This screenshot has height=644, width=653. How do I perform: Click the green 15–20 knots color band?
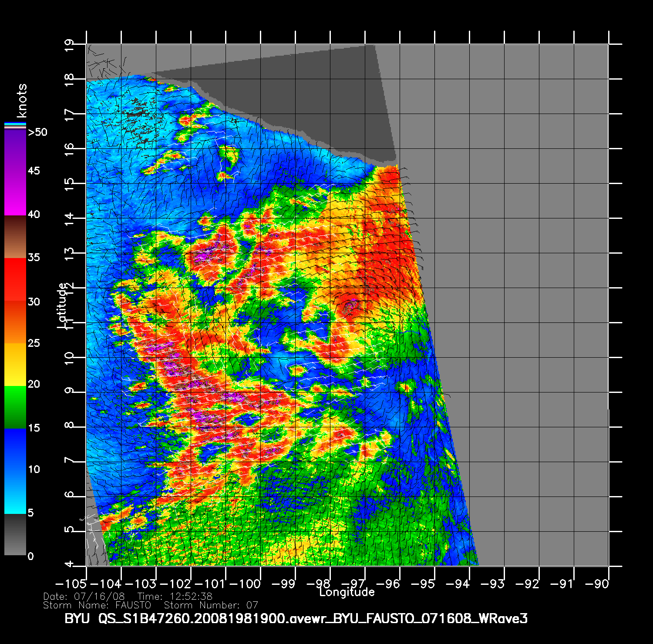15,407
